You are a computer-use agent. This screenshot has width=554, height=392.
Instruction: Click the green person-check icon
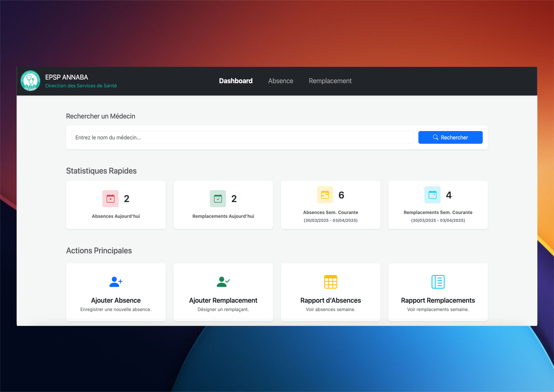point(223,282)
